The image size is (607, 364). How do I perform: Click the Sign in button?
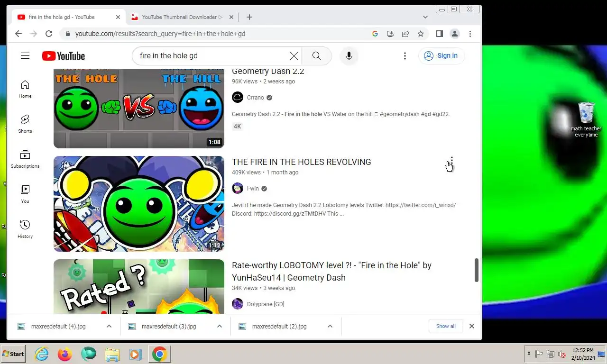click(441, 56)
